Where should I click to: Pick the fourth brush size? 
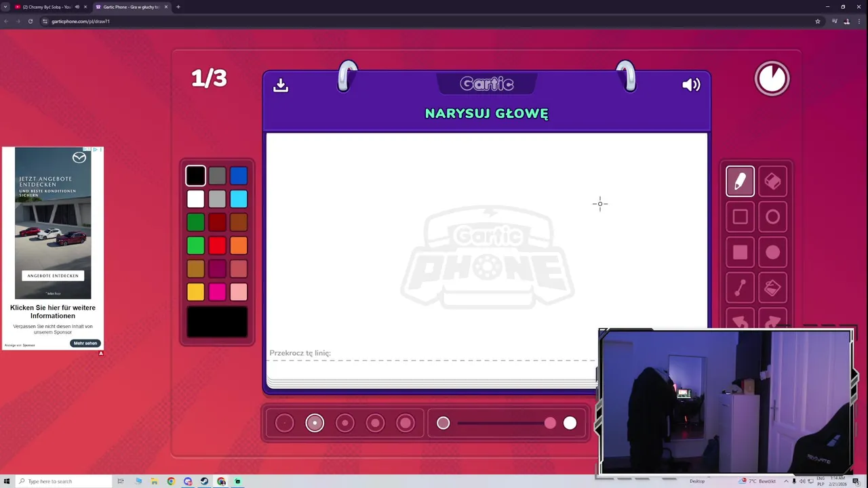(x=375, y=423)
